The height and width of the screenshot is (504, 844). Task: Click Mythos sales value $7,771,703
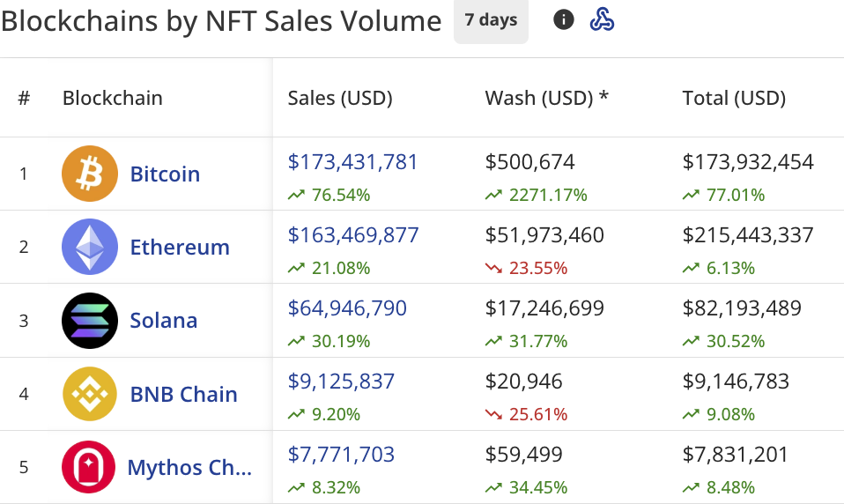pos(341,455)
